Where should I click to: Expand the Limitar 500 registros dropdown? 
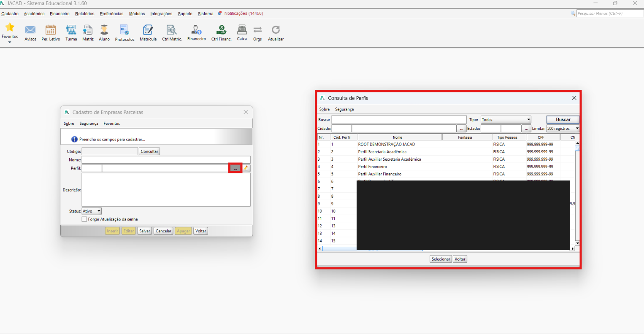click(563, 129)
